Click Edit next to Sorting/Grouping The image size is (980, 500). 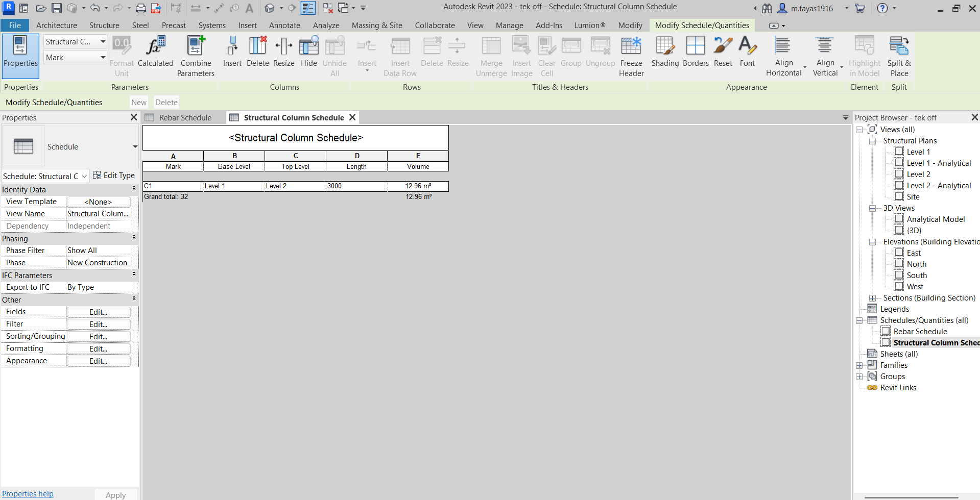click(x=98, y=336)
